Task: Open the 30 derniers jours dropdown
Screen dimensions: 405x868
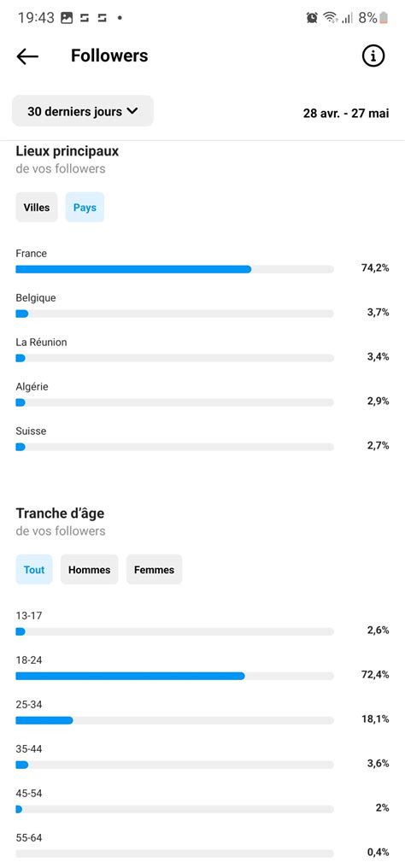Action: click(83, 111)
